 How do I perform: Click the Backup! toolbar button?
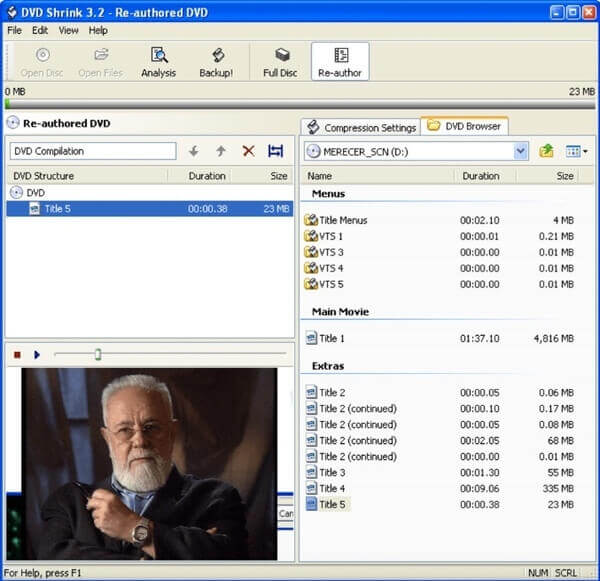point(216,62)
